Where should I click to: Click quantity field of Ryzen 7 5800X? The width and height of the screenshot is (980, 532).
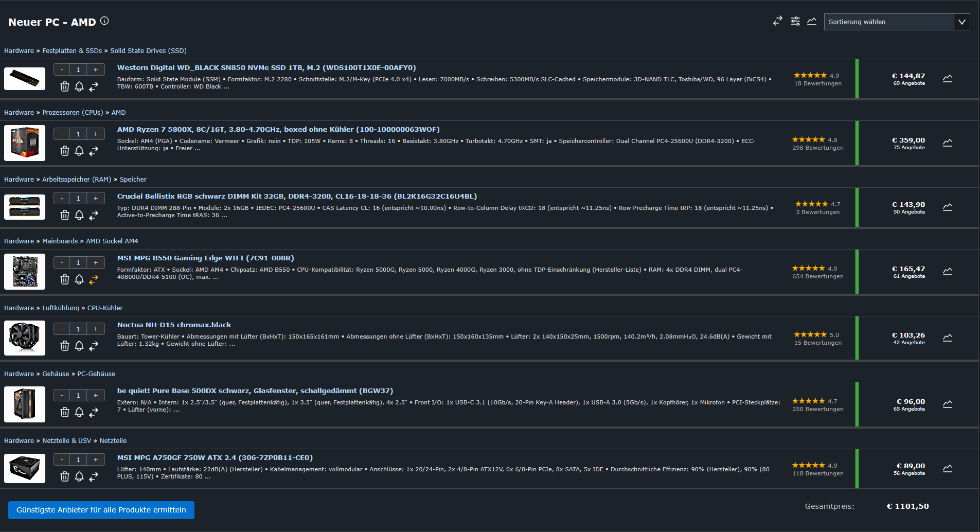78,134
